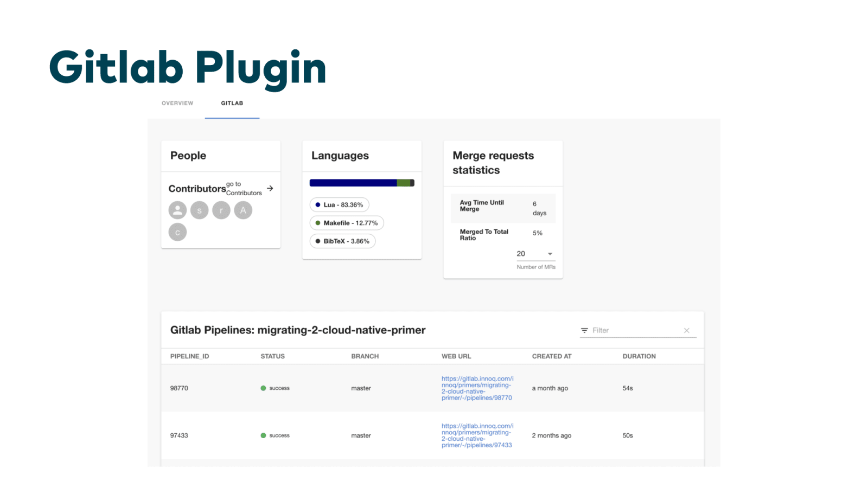
Task: Click the Filter input field
Action: point(635,330)
